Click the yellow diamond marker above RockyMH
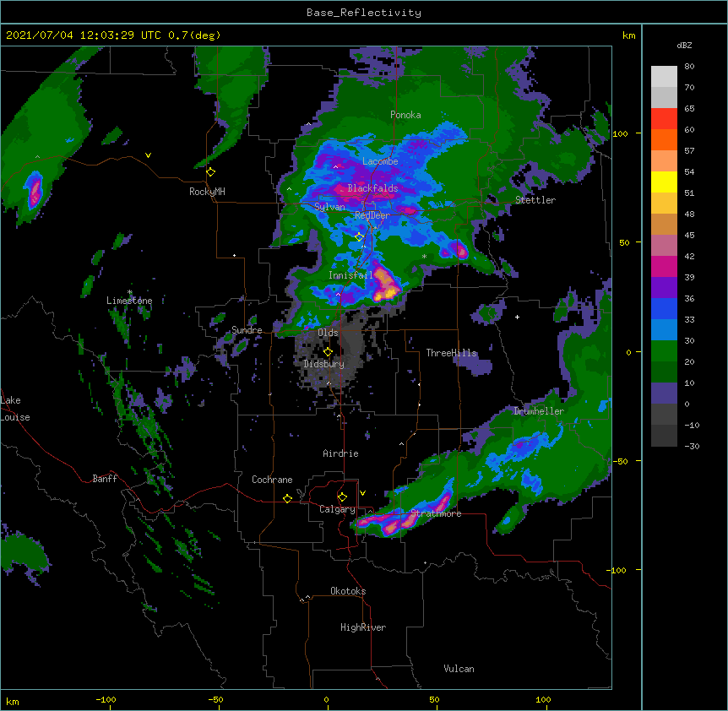This screenshot has height=711, width=728. pyautogui.click(x=211, y=172)
